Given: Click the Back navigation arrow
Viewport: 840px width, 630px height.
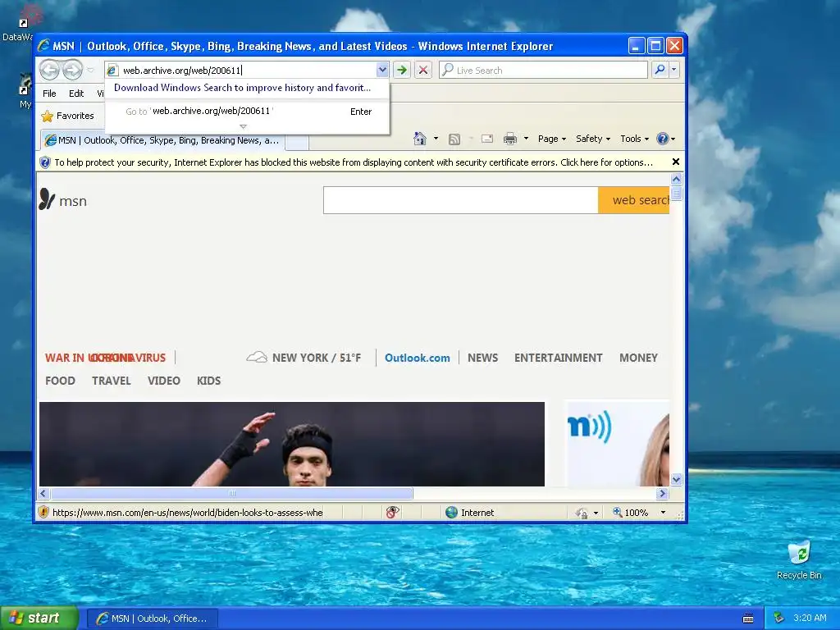Looking at the screenshot, I should pyautogui.click(x=50, y=70).
